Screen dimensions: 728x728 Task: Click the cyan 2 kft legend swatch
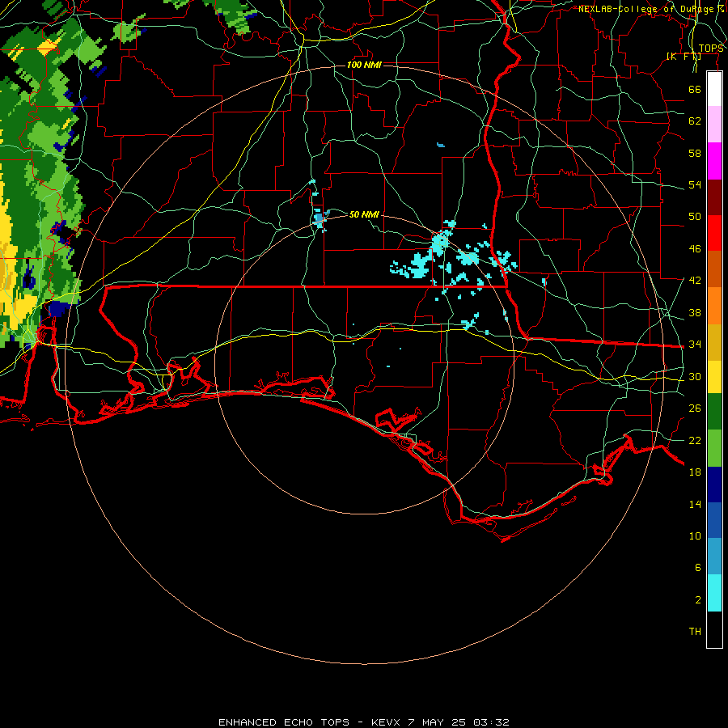pyautogui.click(x=714, y=593)
